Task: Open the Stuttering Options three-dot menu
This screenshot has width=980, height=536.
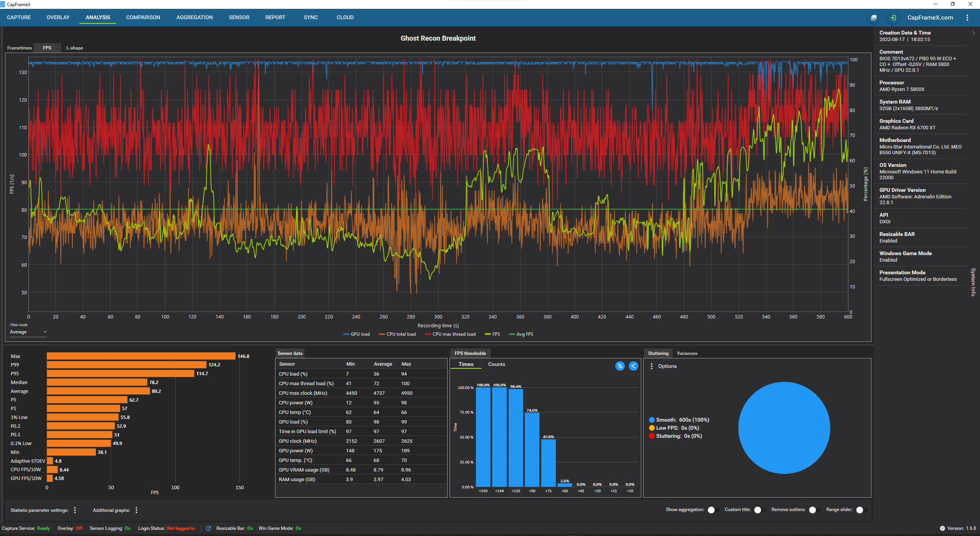Action: [x=652, y=366]
